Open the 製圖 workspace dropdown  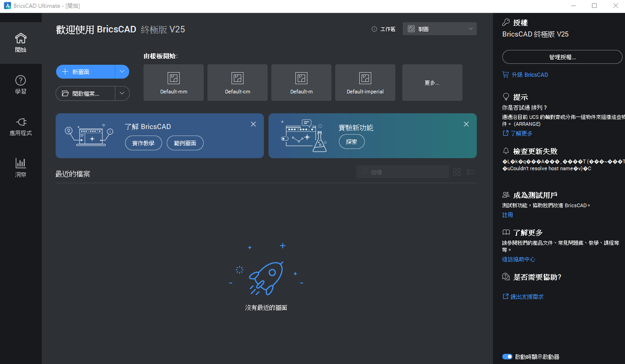pyautogui.click(x=439, y=29)
